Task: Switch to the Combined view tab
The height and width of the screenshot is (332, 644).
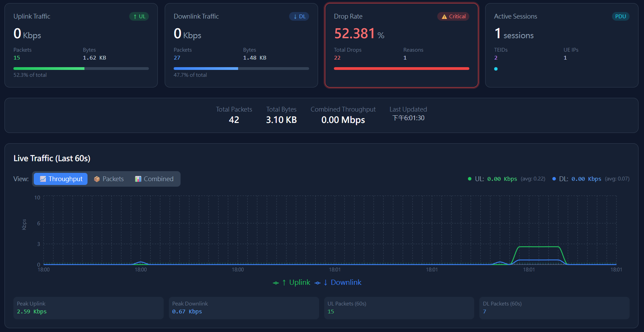Action: (x=154, y=179)
